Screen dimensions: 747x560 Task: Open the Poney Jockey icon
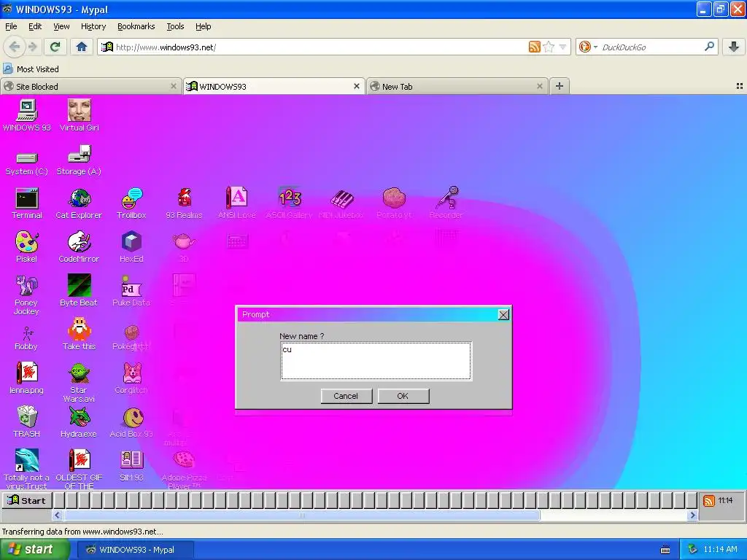point(27,295)
